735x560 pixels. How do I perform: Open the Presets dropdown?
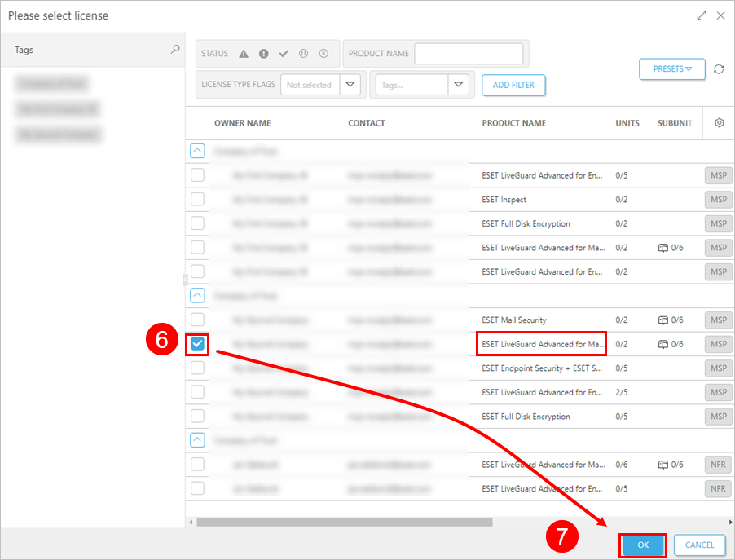(x=672, y=69)
